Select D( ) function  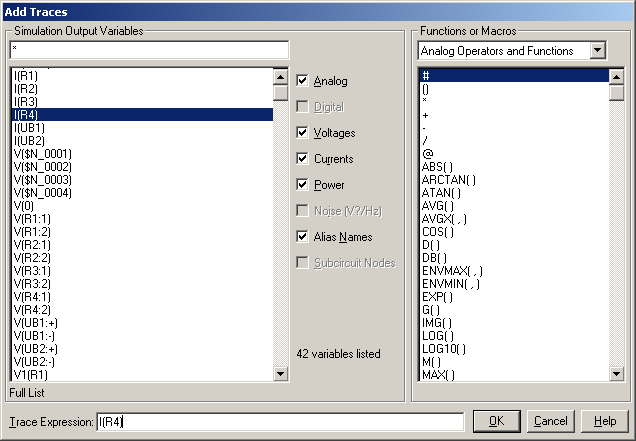click(514, 245)
